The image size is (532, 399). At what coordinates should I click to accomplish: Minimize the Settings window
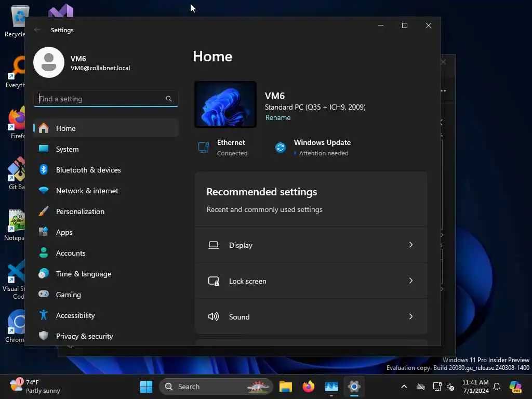[381, 25]
